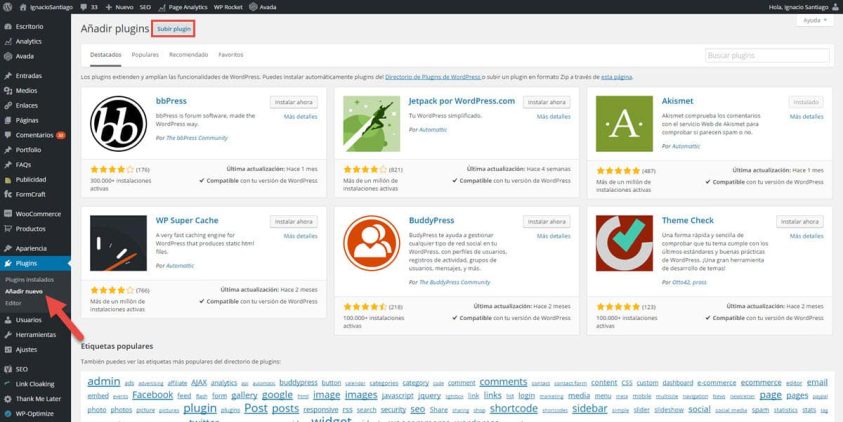This screenshot has height=422, width=843.
Task: Click the WordPress logo in admin bar
Action: point(7,7)
